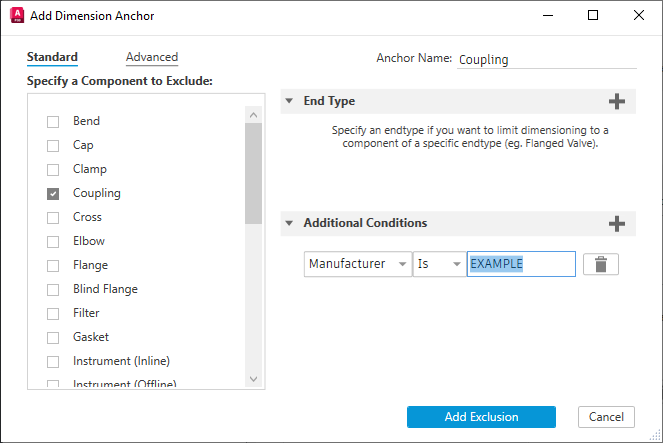Tick the Cross checkbox
This screenshot has height=443, width=663.
pyautogui.click(x=53, y=218)
